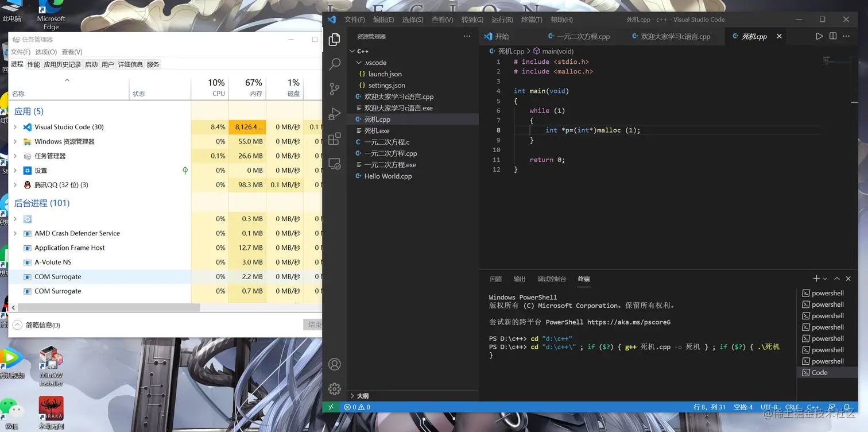This screenshot has width=868, height=432.
Task: Open the 运行(R) menu in VS Code
Action: click(x=502, y=20)
